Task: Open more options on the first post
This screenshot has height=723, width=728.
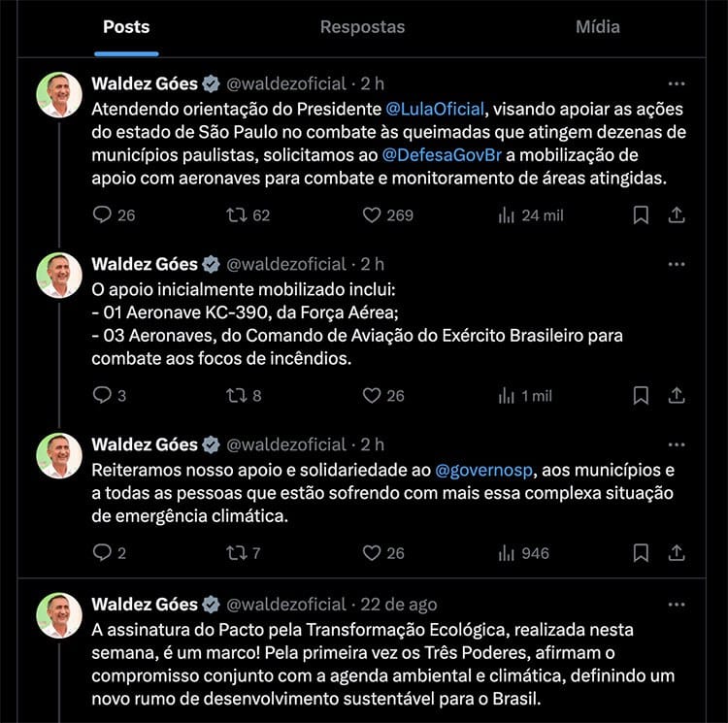Action: 677,83
